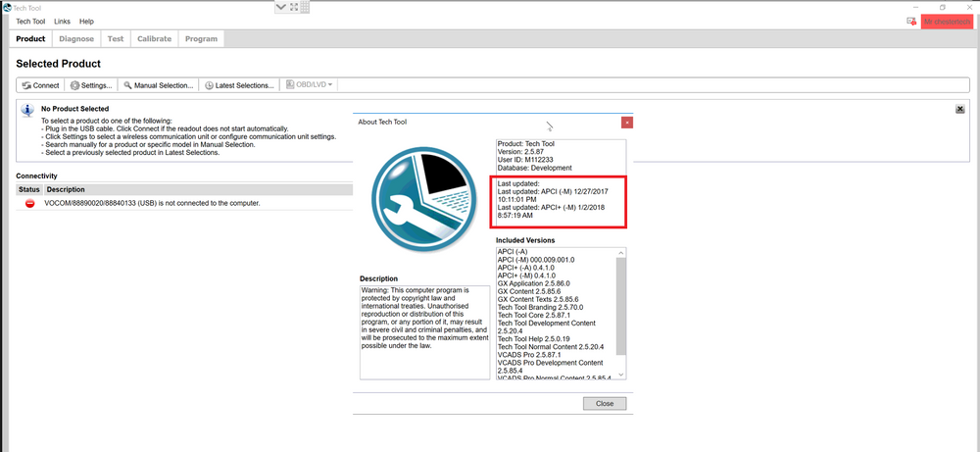Select 'VCADS Pro 2.5.87.1' entry
980x452 pixels.
pyautogui.click(x=527, y=355)
